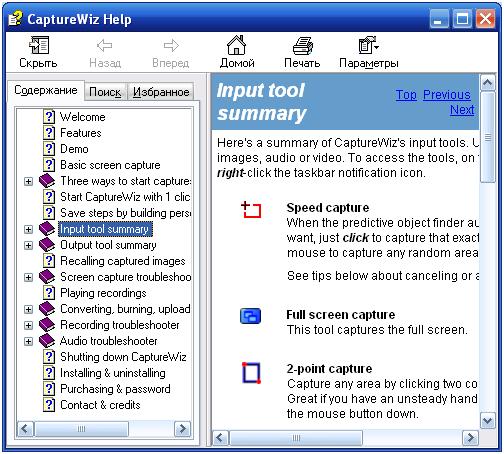Click the topic pane scroll-right arrow
Viewport: 504px width, 454px height.
pos(470,437)
